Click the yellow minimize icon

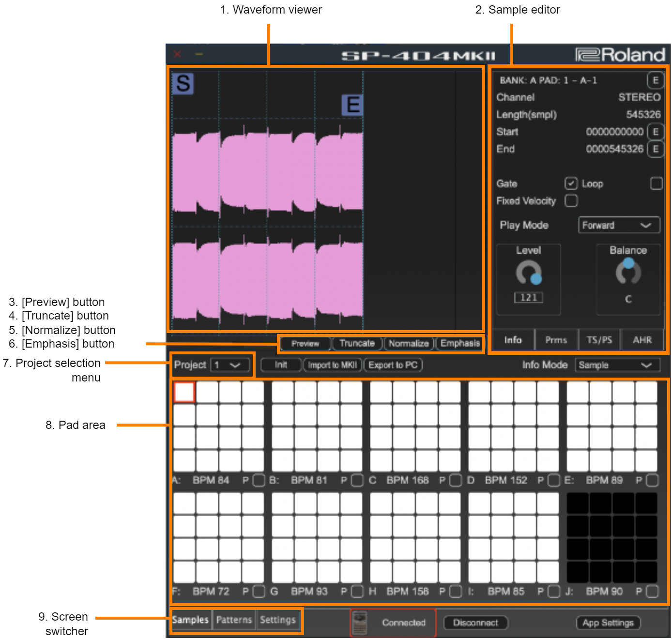pyautogui.click(x=199, y=54)
